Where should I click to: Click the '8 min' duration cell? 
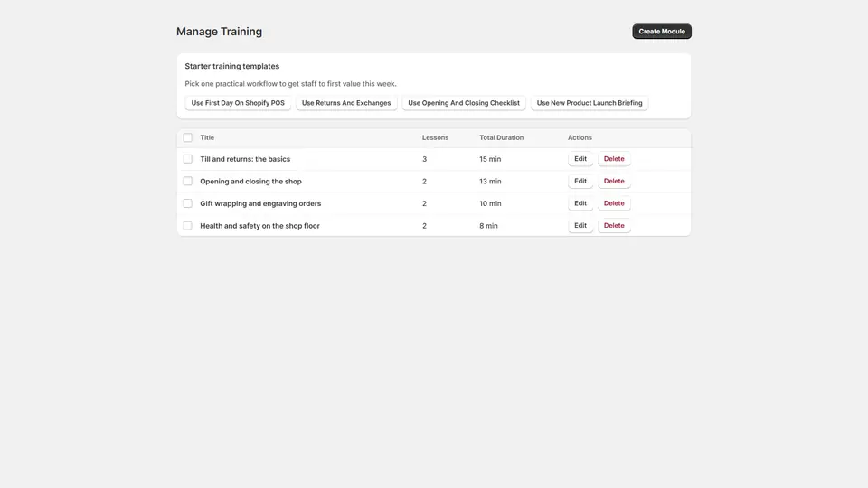pyautogui.click(x=488, y=226)
